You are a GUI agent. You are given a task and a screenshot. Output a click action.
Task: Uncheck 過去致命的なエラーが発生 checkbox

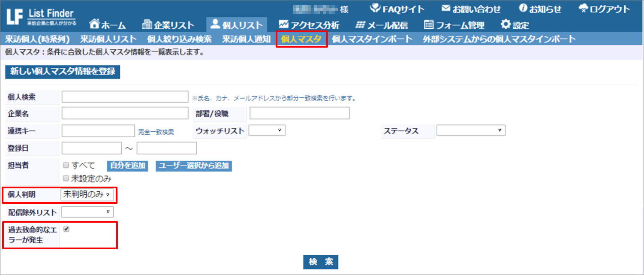coord(66,229)
